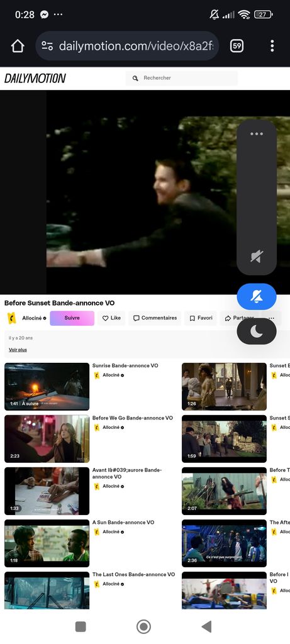This screenshot has width=290, height=644.
Task: Add video to Favori
Action: click(x=201, y=318)
